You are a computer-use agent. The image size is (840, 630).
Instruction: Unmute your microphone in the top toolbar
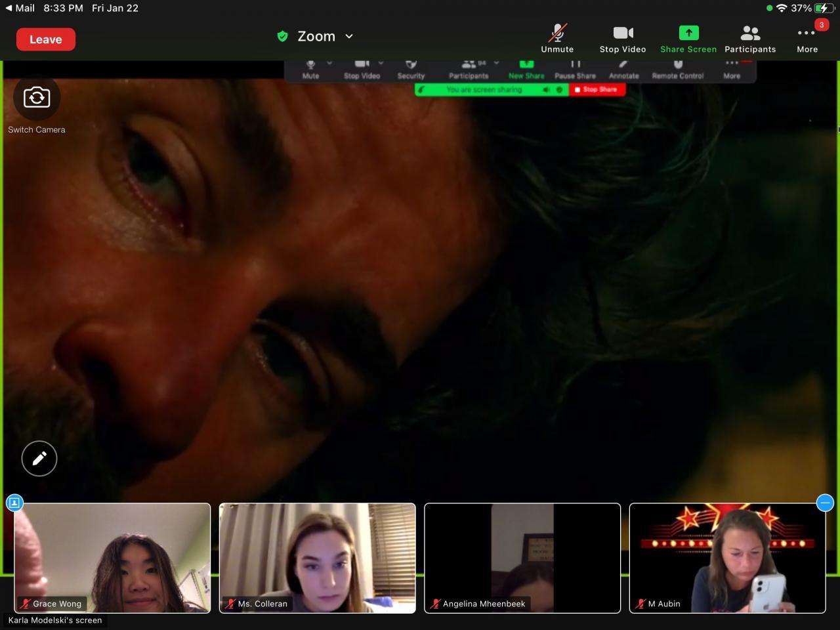[x=557, y=39]
